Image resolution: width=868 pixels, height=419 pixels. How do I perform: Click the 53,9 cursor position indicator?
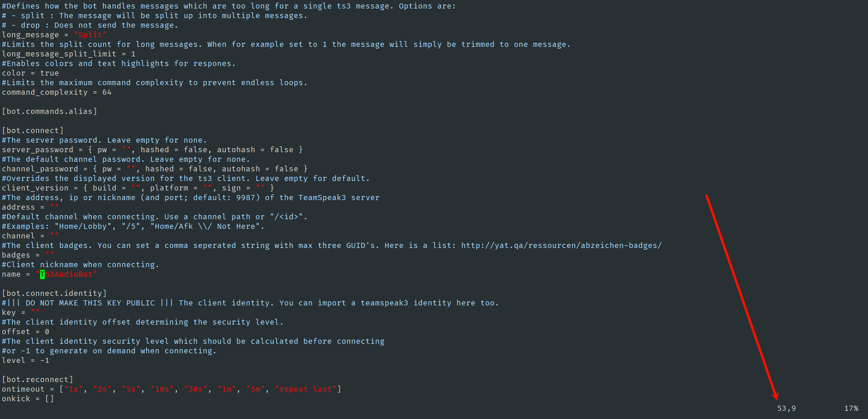(786, 408)
